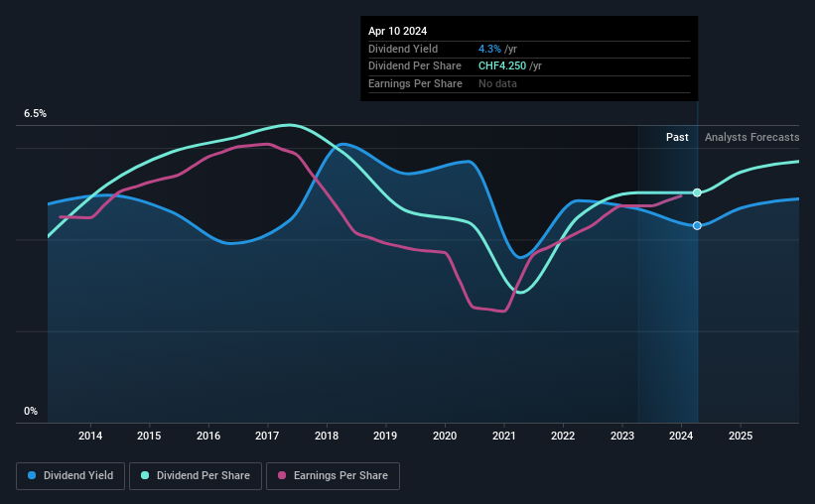Select the teal Dividend Per Share data point marker
Image resolution: width=815 pixels, height=504 pixels.
tap(697, 192)
